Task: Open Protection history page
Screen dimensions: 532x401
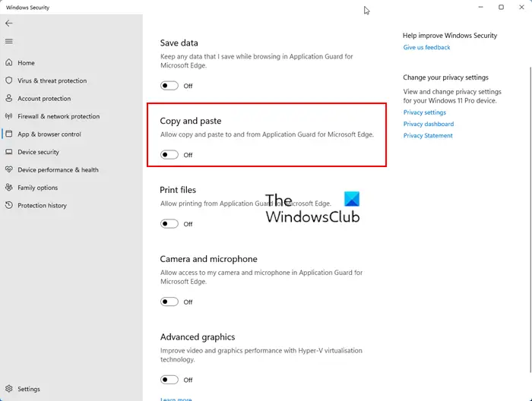Action: [x=71, y=205]
